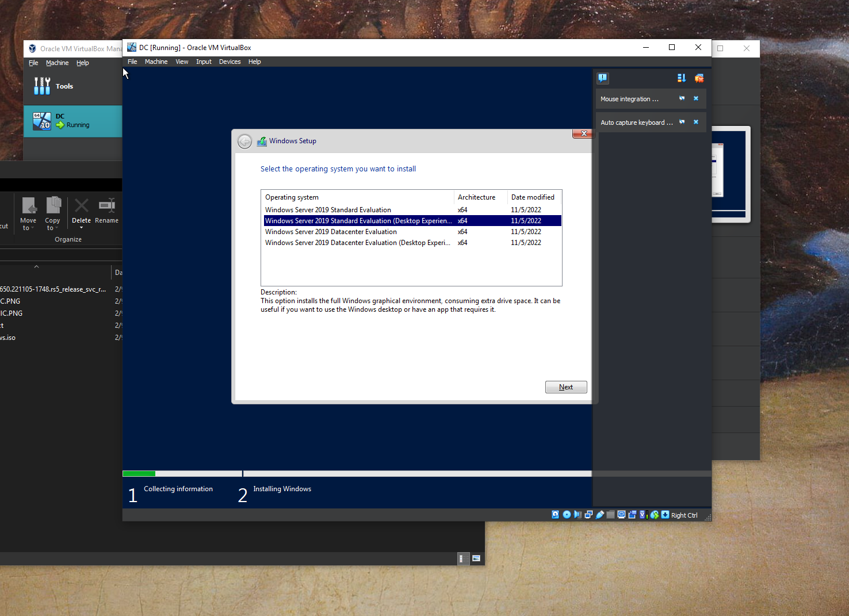This screenshot has height=616, width=849.
Task: Open the File menu of the DC VM window
Action: coord(132,62)
